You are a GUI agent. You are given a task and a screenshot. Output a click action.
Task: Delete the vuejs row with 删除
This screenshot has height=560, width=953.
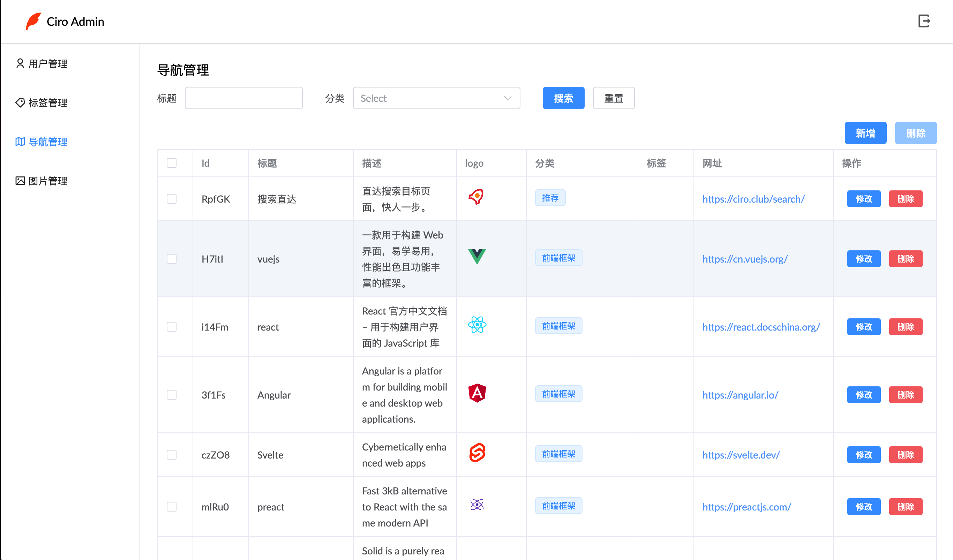coord(906,259)
